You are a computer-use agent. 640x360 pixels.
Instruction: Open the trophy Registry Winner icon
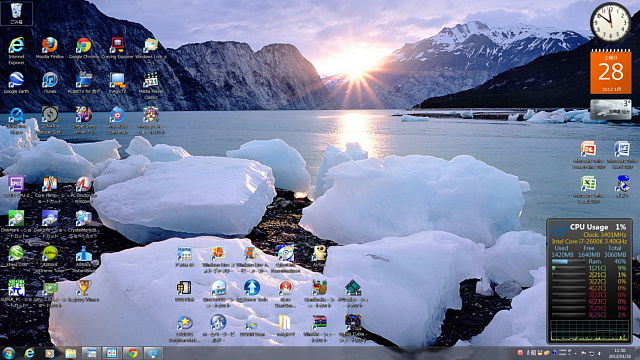84,291
